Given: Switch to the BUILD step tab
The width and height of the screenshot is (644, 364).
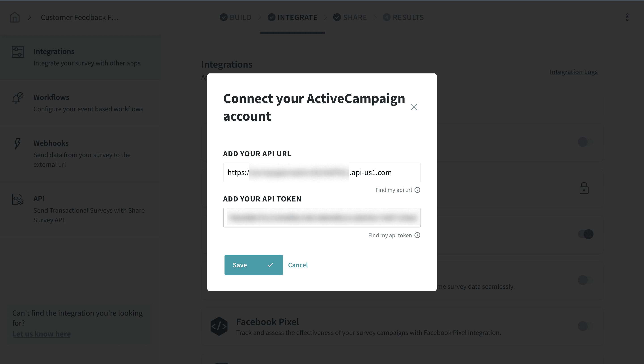Looking at the screenshot, I should pyautogui.click(x=236, y=17).
